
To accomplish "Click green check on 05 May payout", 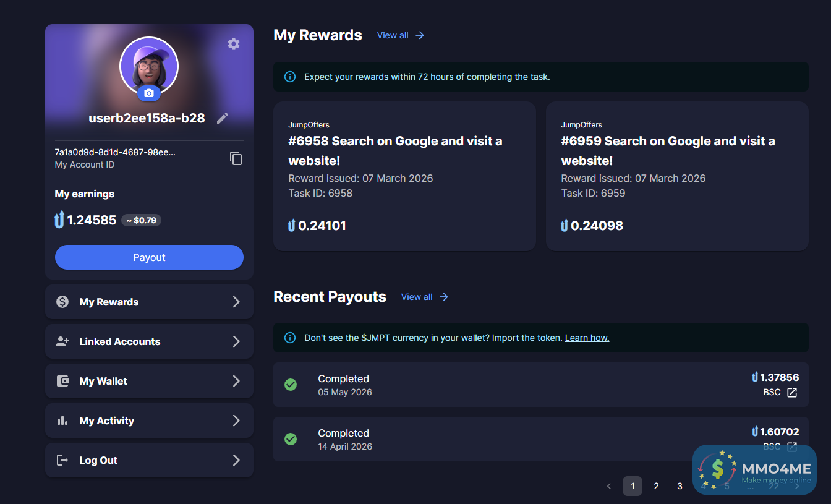I will click(x=290, y=385).
